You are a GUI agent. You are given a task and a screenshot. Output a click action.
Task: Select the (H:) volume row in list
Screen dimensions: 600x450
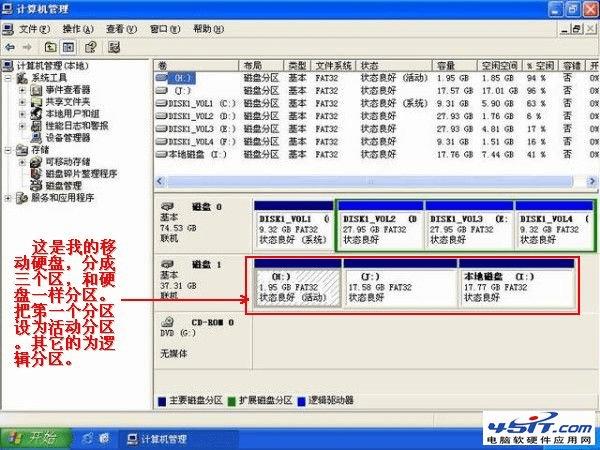[x=377, y=78]
